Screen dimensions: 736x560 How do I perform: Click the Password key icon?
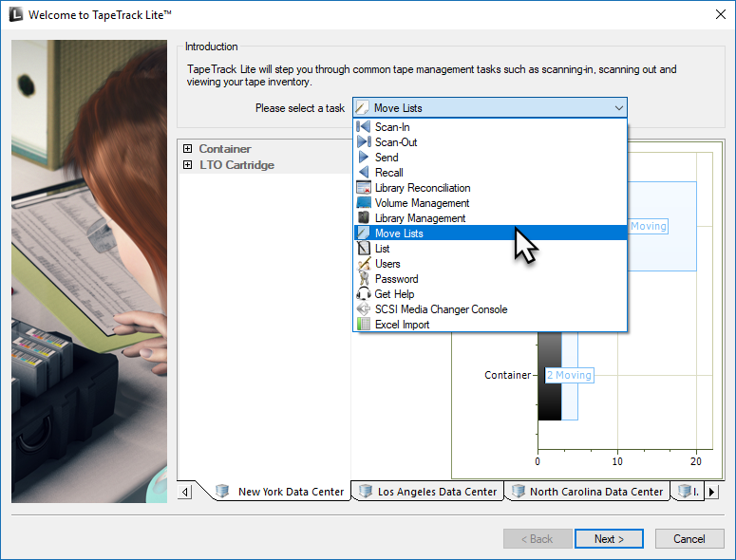tap(364, 279)
